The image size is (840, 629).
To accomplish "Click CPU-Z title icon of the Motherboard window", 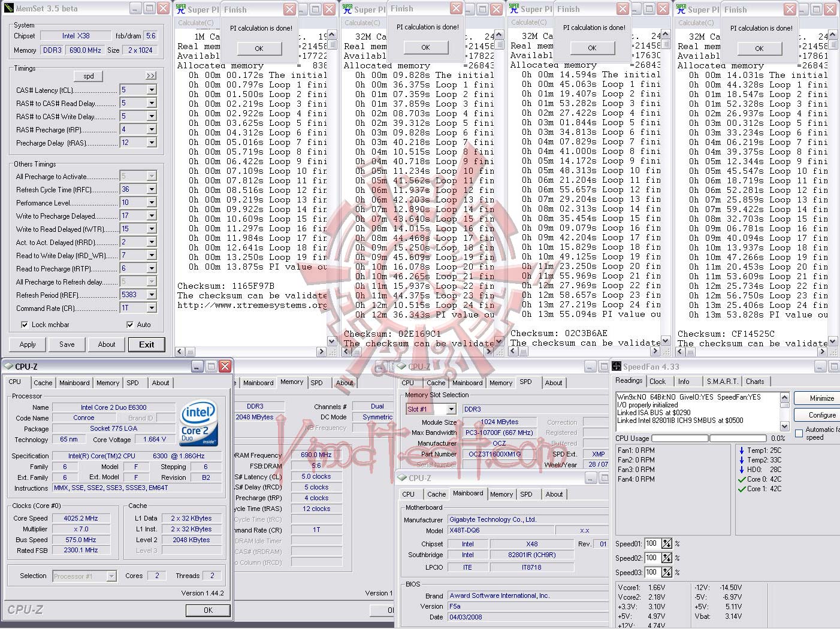I will click(x=402, y=477).
